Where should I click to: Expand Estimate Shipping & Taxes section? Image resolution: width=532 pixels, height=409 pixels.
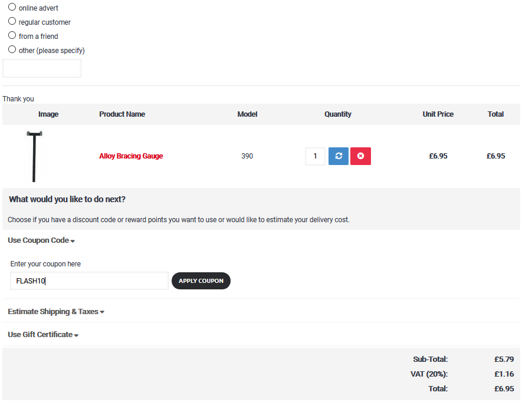[56, 312]
